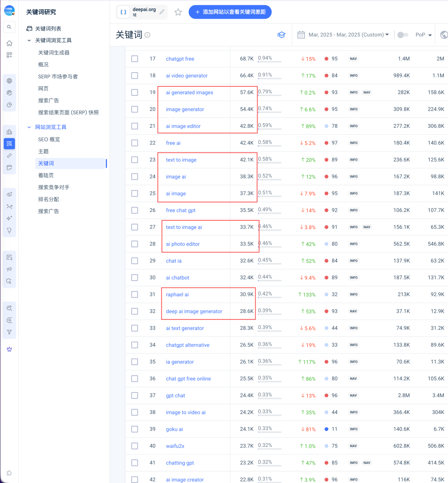Open the document dollar icon in sidebar
This screenshot has height=483, width=448.
9,258
